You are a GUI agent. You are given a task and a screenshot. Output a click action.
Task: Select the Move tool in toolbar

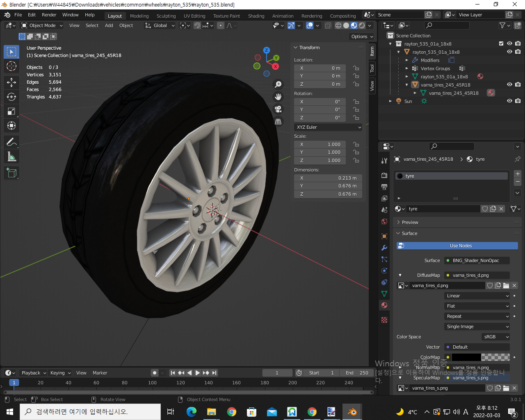pos(11,82)
